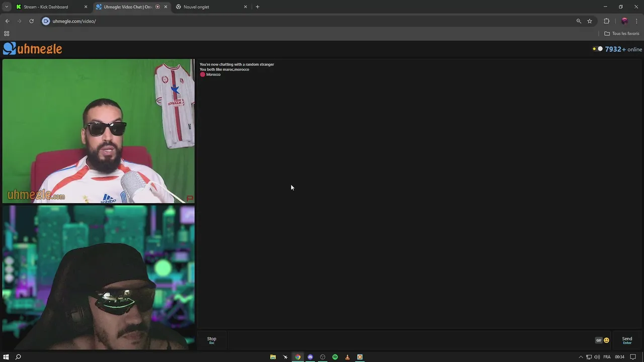Open Chrome's three-dot menu
644x362 pixels.
pos(636,21)
